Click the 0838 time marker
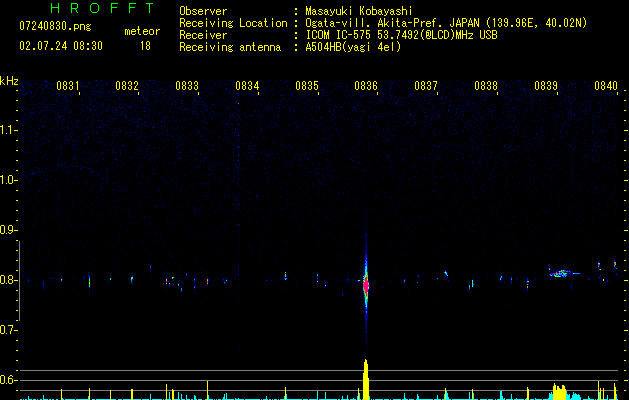Image resolution: width=629 pixels, height=400 pixels. coord(486,86)
